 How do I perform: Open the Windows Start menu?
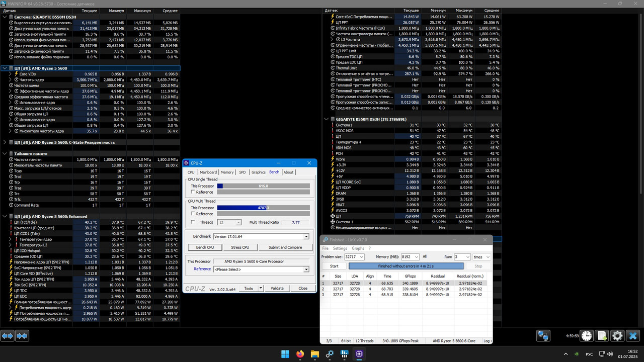click(285, 354)
